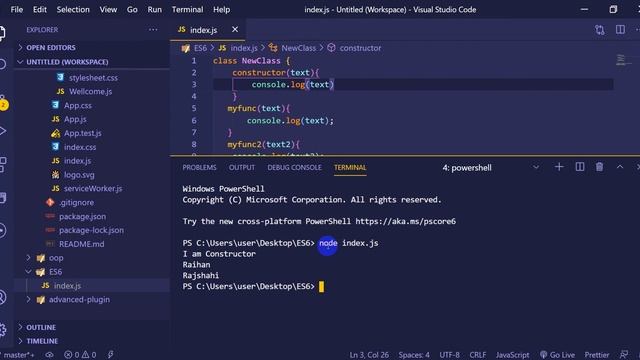Image resolution: width=640 pixels, height=360 pixels.
Task: Open the Go menu
Action: coord(132,9)
